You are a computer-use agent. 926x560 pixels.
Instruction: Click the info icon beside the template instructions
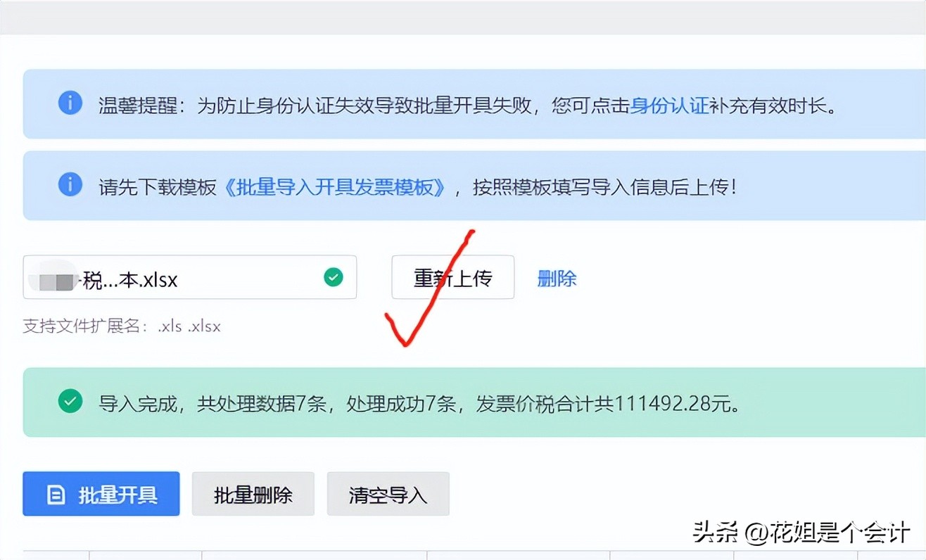70,185
